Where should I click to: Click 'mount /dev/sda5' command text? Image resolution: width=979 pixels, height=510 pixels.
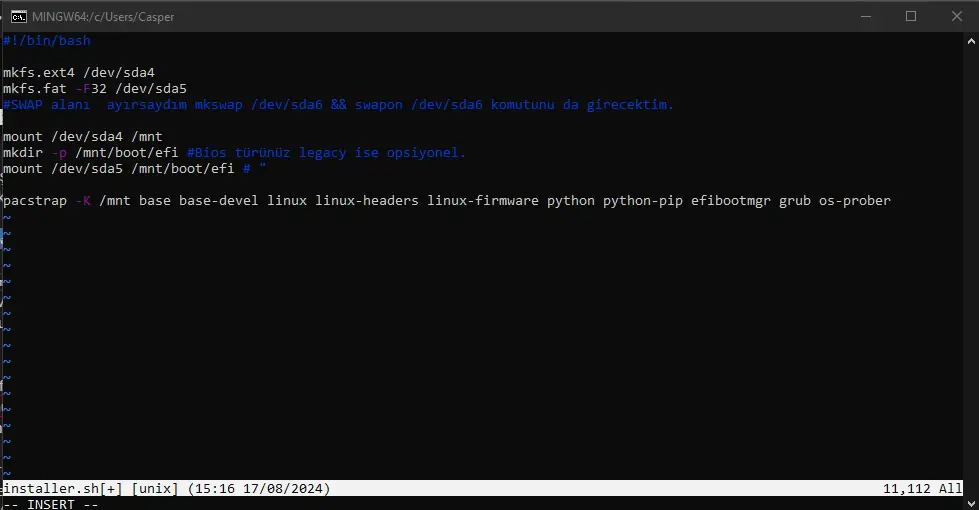coord(62,169)
